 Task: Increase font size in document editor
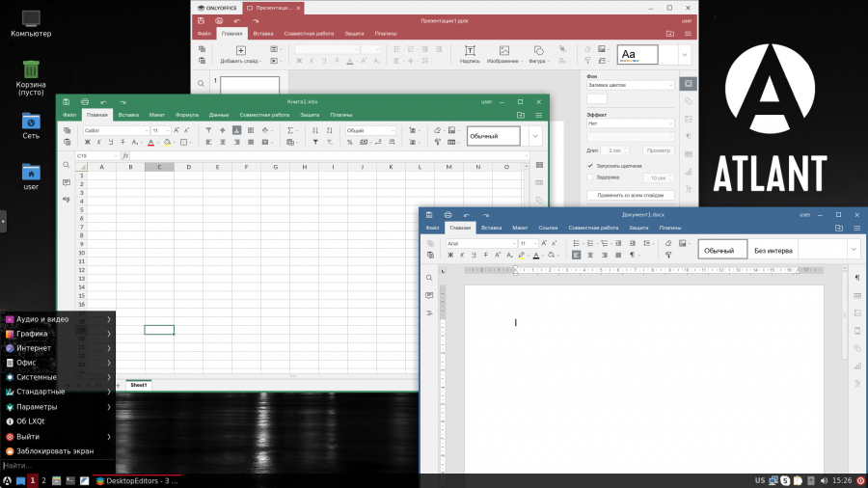coord(544,243)
